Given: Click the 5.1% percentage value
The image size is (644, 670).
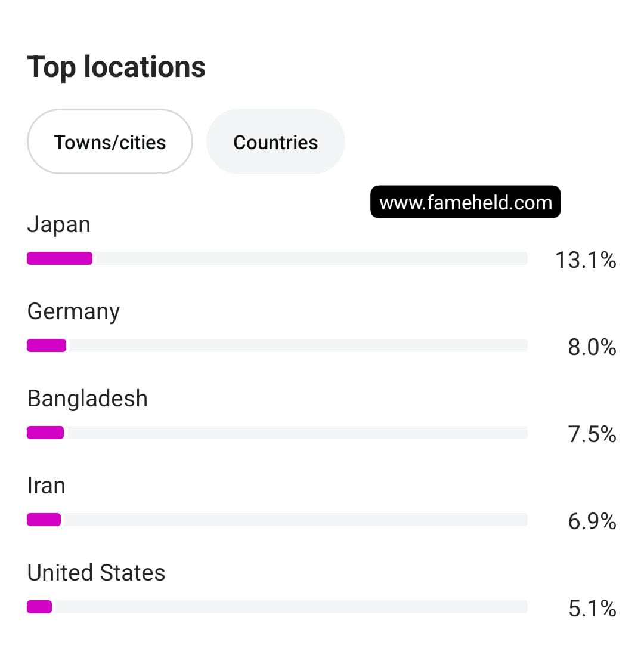Looking at the screenshot, I should click(x=592, y=609).
